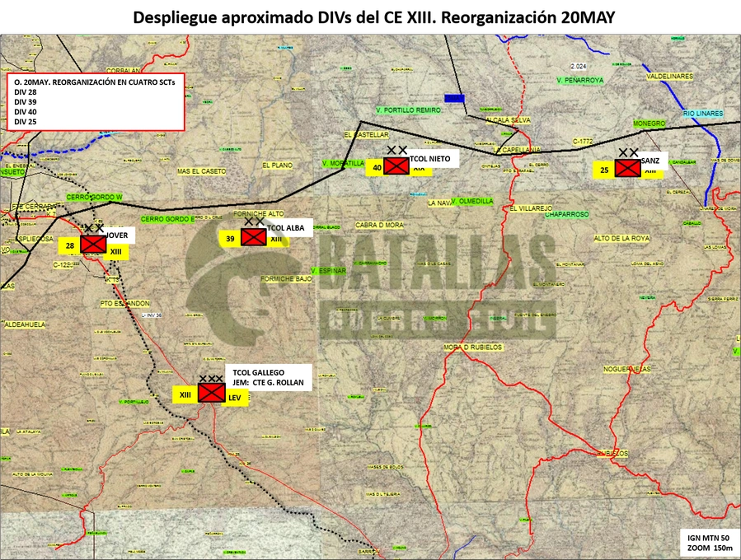
Task: Select the yellow "25" division number box
Action: pos(604,170)
